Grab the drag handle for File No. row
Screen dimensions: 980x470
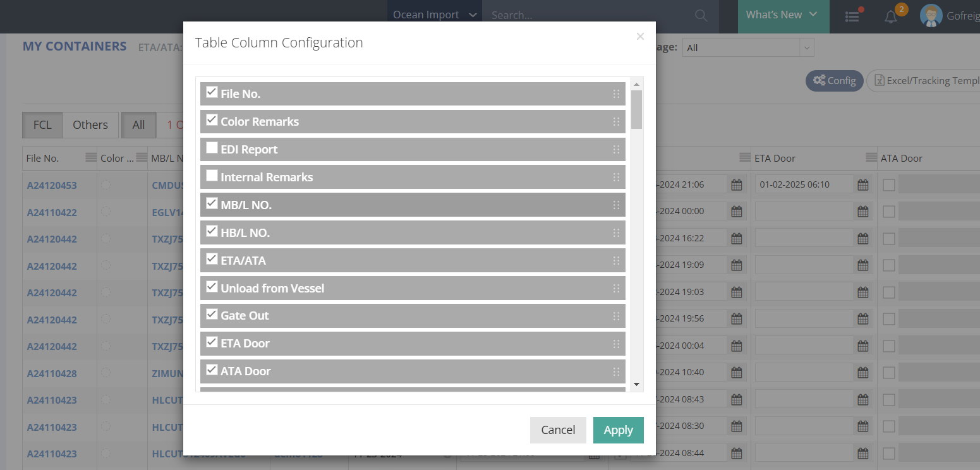616,94
